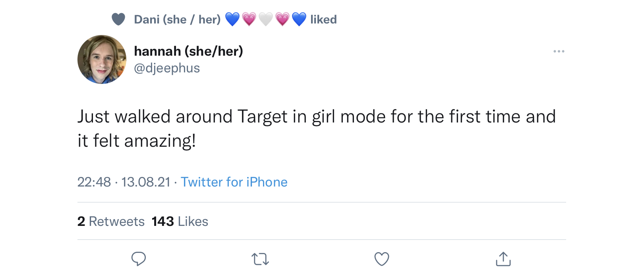Open Dani (she / her) profile name

coord(177,19)
